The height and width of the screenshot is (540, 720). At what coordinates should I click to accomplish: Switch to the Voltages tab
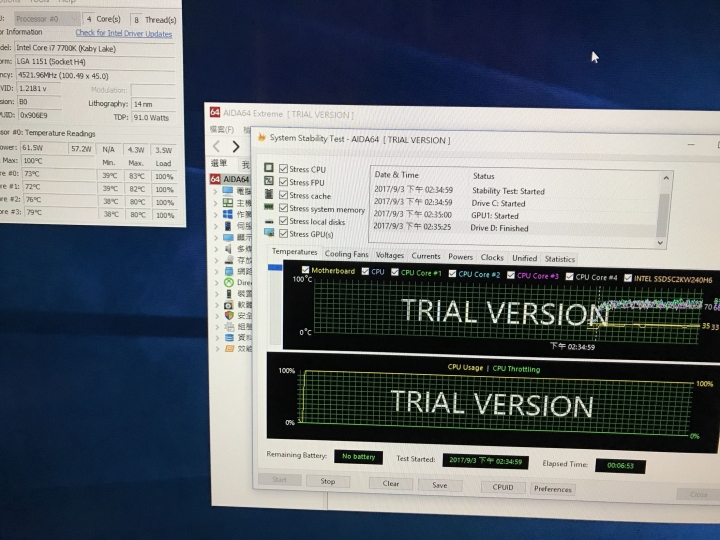(389, 255)
